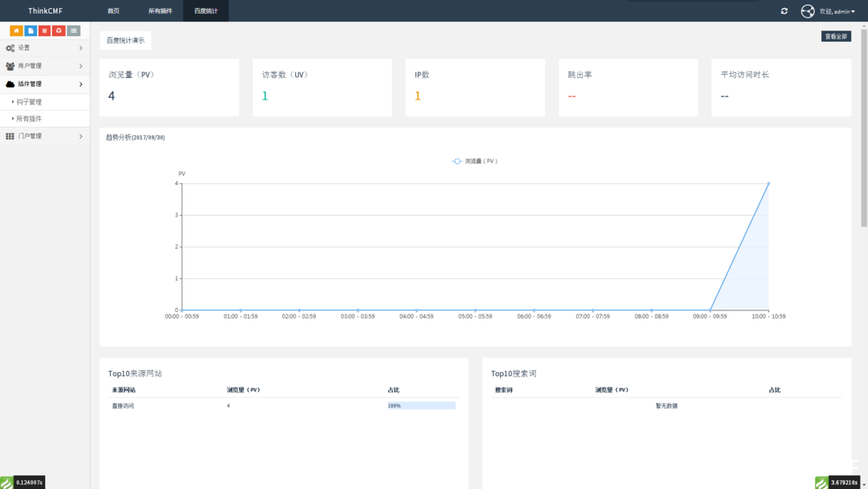Viewport: 868px width, 489px height.
Task: Click the 访客数（UV）stat card
Action: coord(322,88)
